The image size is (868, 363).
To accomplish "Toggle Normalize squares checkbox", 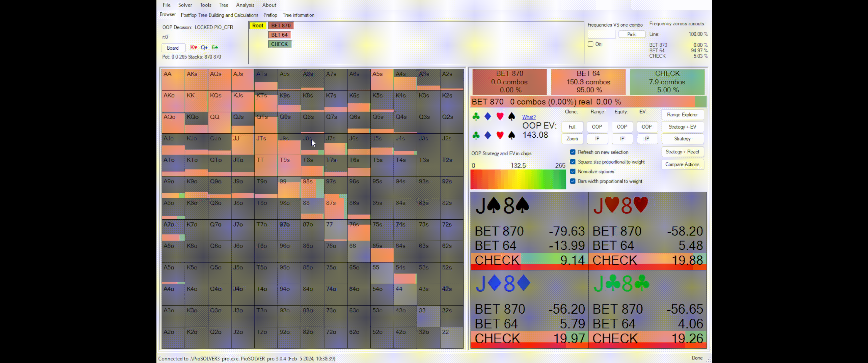I will pyautogui.click(x=573, y=171).
